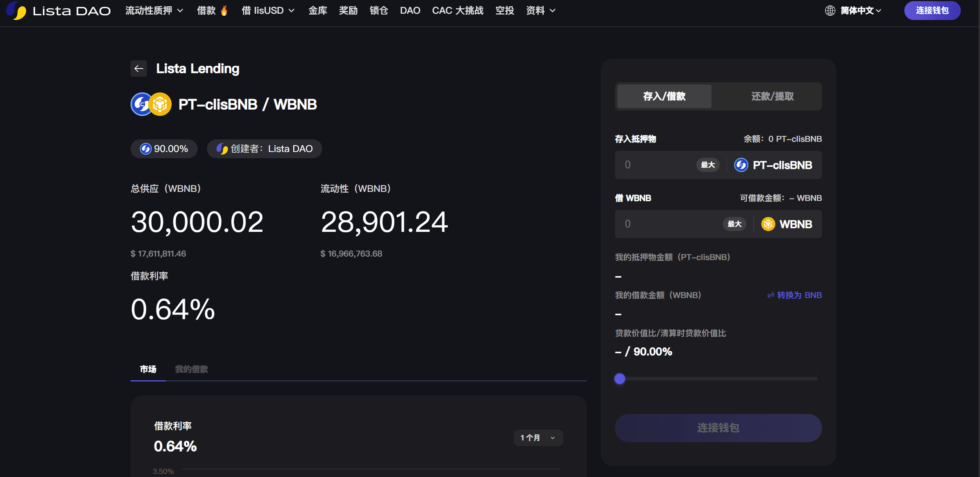Click 最大 in the borrow WBNB field
The width and height of the screenshot is (980, 477).
[734, 224]
